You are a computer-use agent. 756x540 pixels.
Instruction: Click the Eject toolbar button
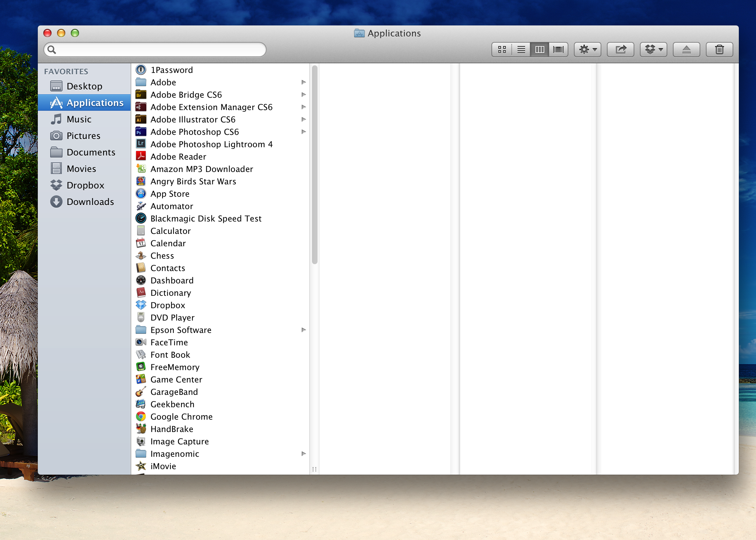click(x=687, y=50)
